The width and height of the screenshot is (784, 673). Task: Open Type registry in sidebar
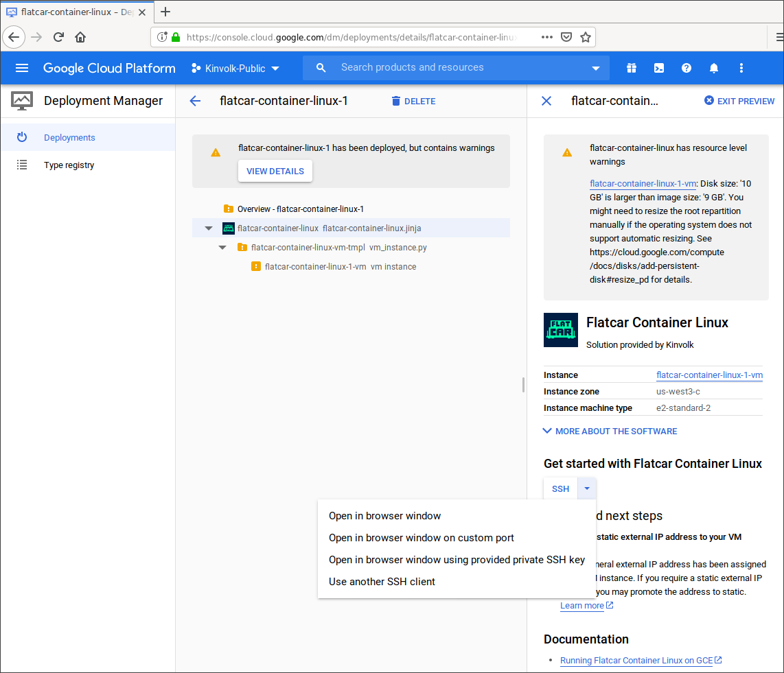tap(69, 165)
